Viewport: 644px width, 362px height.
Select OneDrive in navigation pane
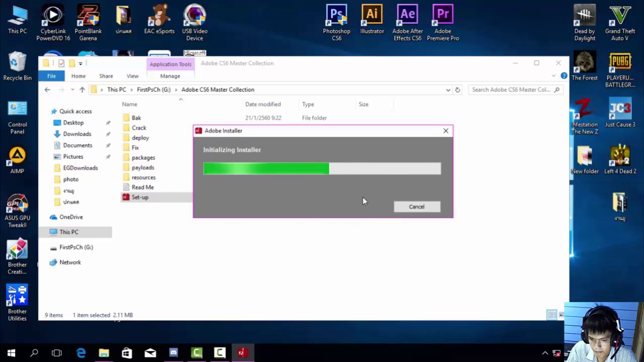pos(71,217)
